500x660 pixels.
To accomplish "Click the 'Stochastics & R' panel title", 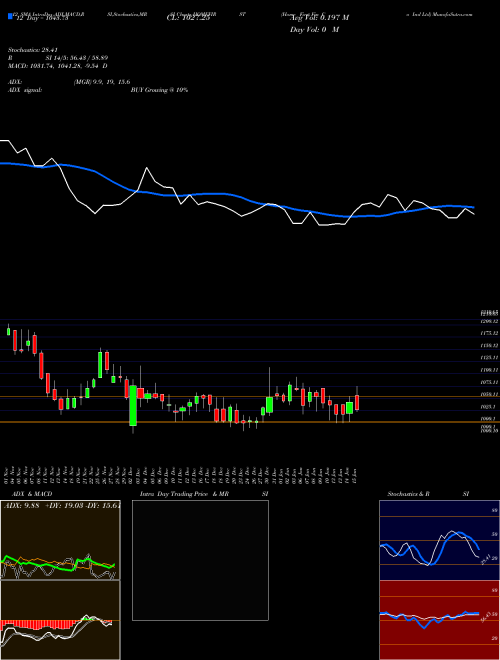I will point(408,494).
